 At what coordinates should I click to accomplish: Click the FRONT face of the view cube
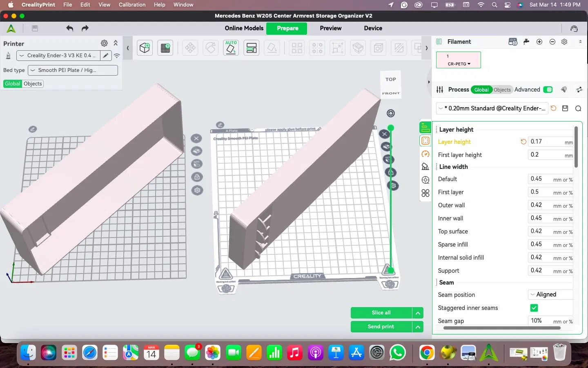click(391, 93)
